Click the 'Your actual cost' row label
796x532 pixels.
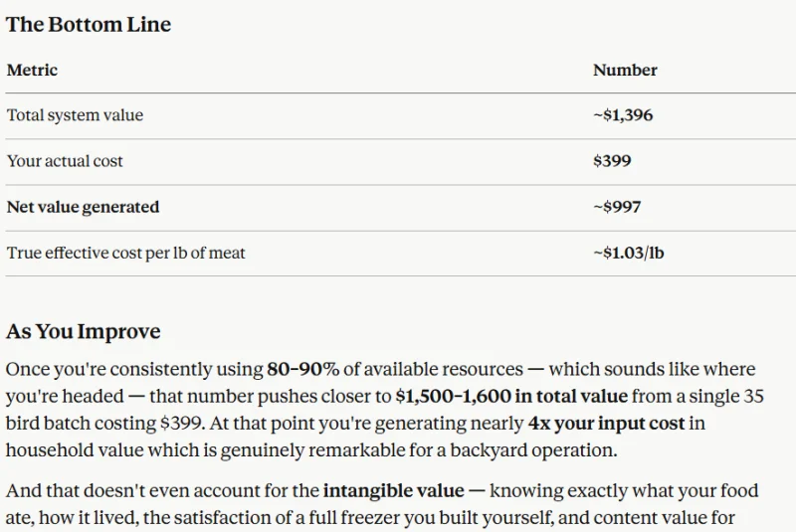(x=65, y=161)
